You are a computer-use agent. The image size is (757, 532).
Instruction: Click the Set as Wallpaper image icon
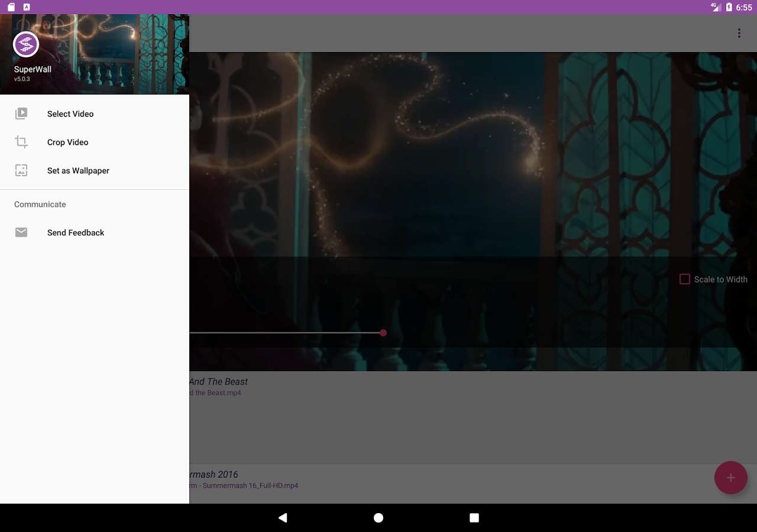click(x=21, y=170)
